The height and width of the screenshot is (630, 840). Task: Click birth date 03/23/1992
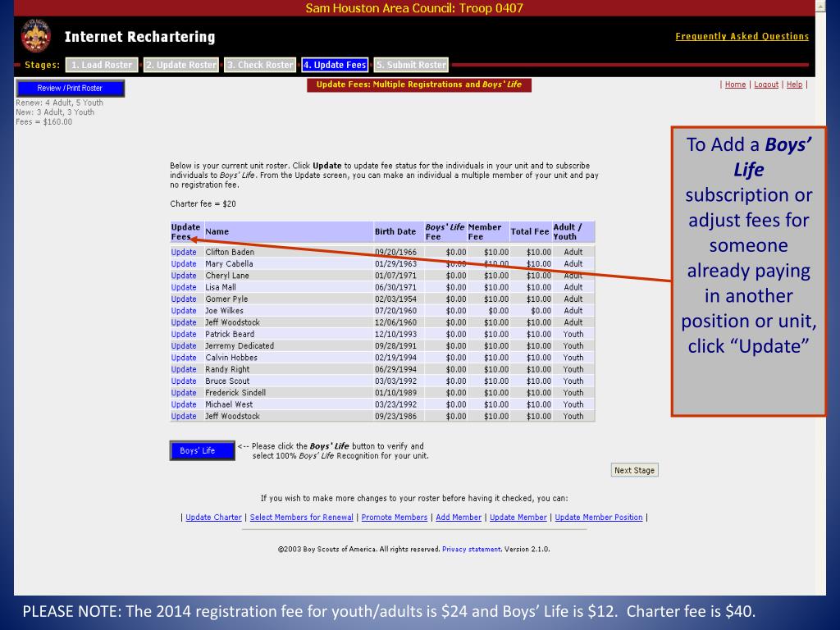395,404
